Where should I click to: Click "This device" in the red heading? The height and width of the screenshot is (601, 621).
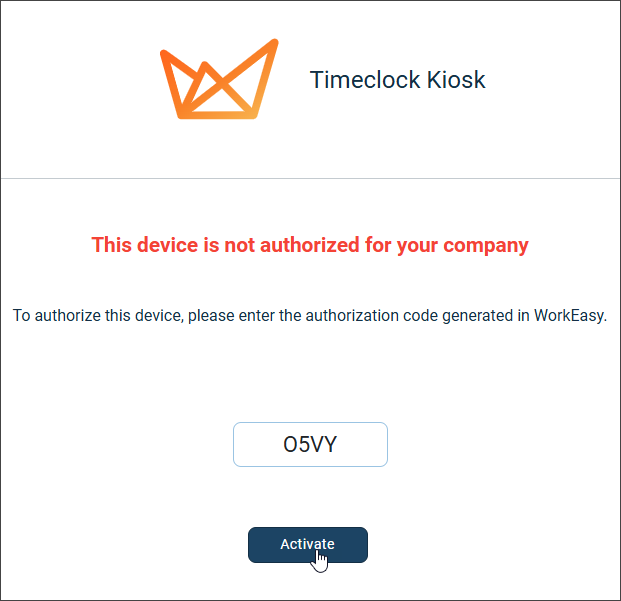point(145,245)
